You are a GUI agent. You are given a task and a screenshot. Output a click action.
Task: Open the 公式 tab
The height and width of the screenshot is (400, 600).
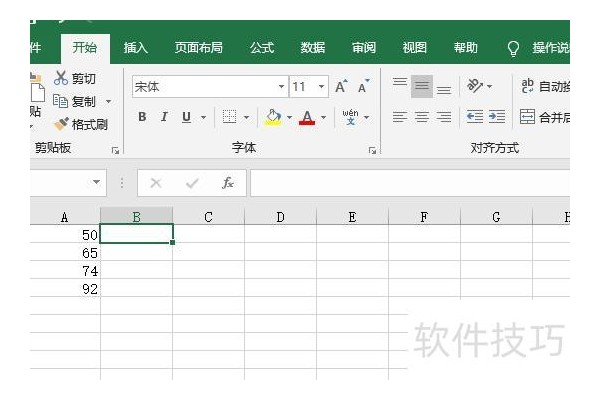tap(262, 48)
